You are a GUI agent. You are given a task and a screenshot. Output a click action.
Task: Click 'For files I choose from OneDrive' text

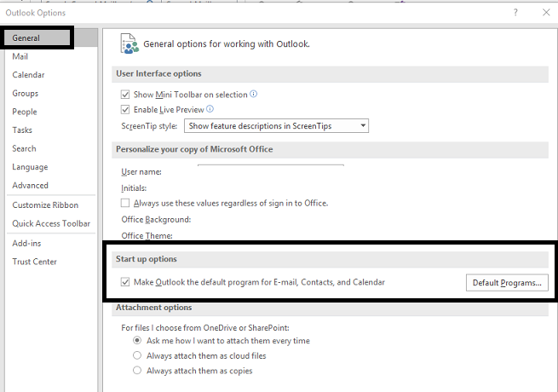[205, 327]
